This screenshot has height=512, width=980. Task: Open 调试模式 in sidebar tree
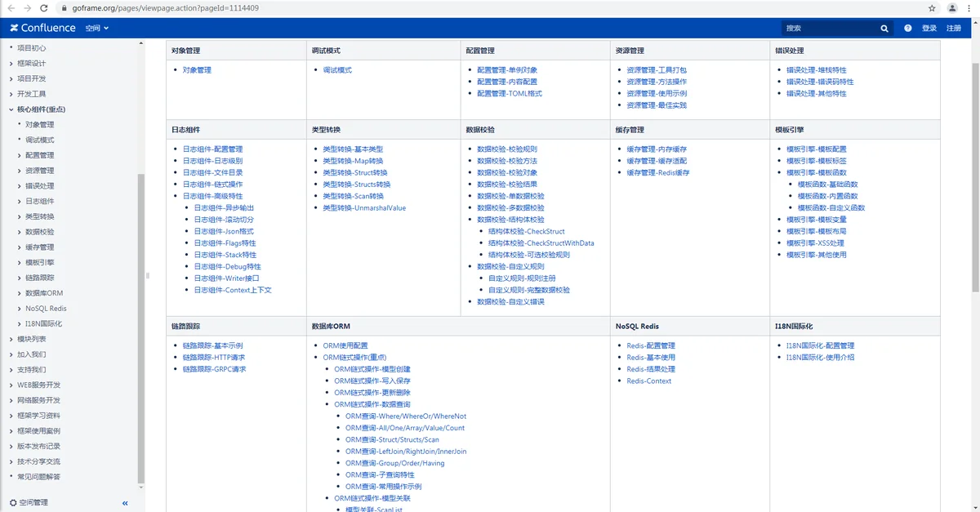[39, 140]
